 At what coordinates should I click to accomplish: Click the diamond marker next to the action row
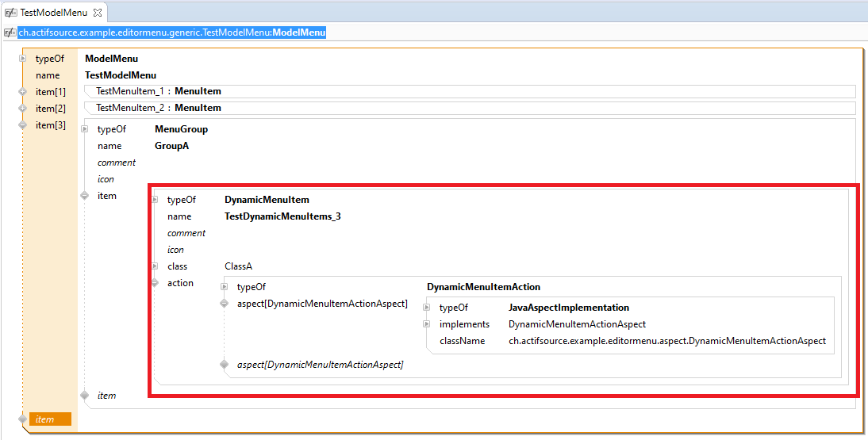155,283
